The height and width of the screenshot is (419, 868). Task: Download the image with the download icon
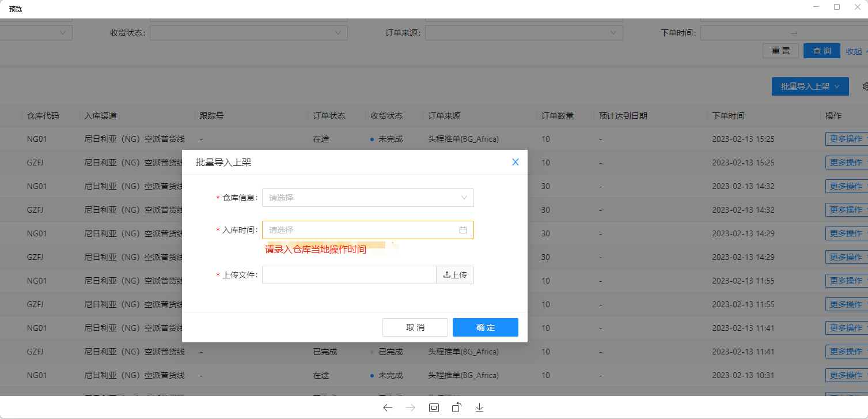point(479,408)
